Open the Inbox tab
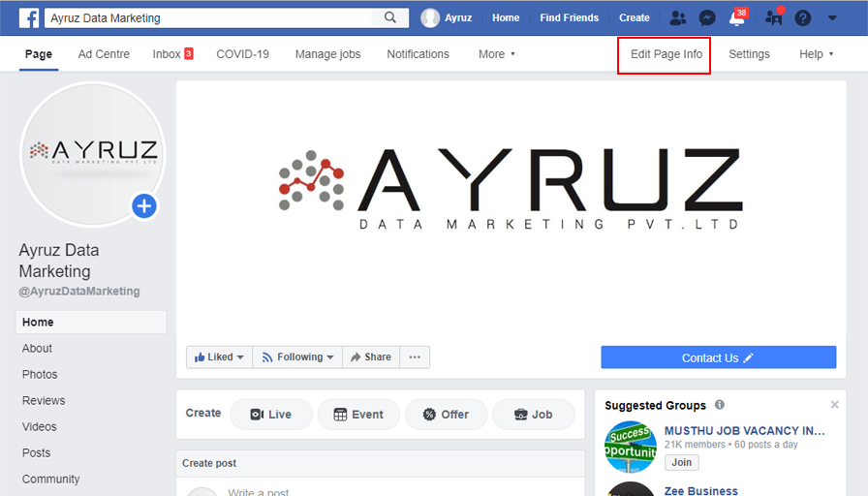The height and width of the screenshot is (496, 868). [x=172, y=54]
